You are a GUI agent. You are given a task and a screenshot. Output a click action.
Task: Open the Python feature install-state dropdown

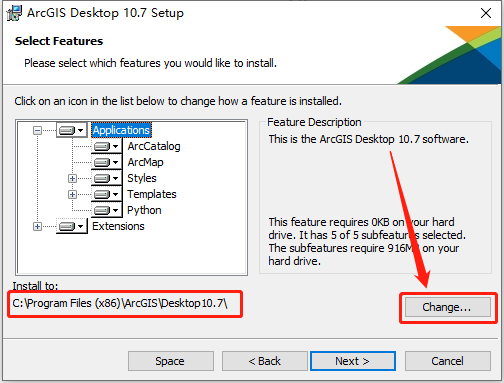(x=106, y=210)
